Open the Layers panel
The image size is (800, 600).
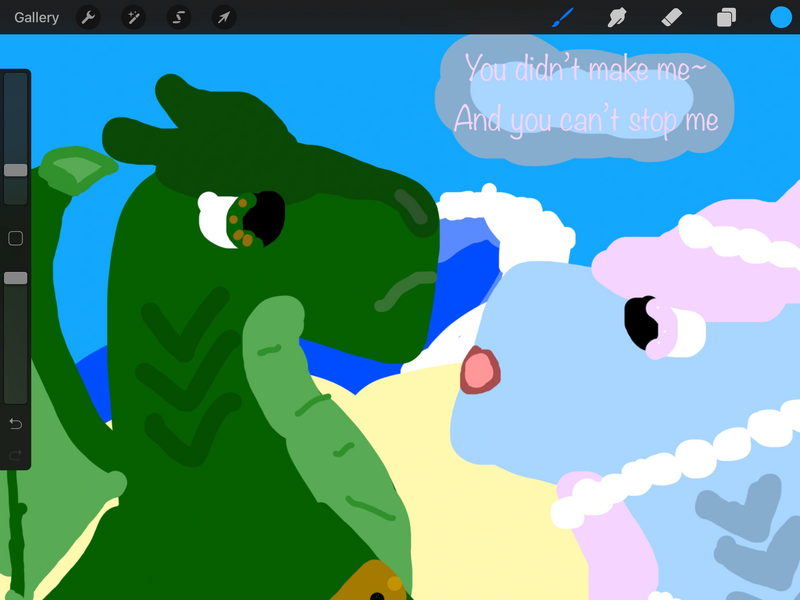726,17
